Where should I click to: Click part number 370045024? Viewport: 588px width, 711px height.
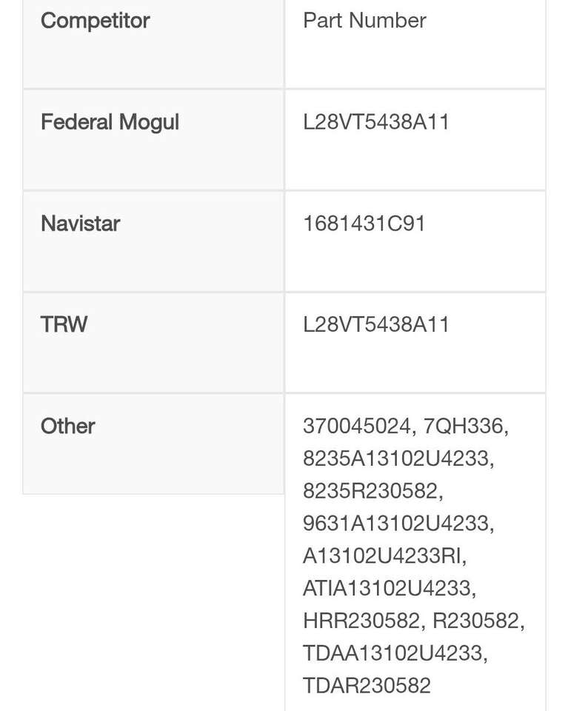pos(356,427)
